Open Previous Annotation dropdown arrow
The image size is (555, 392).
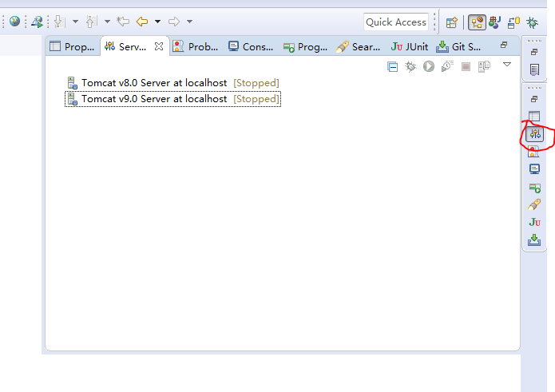tap(107, 22)
